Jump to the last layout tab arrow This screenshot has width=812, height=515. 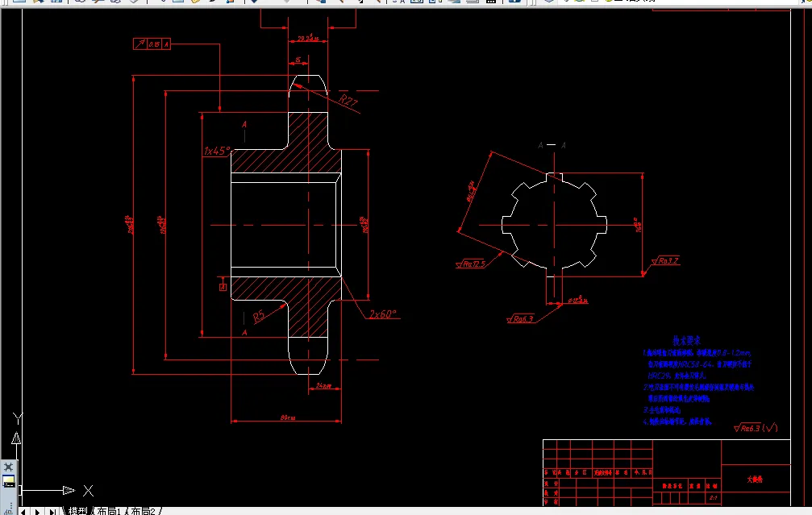point(52,512)
